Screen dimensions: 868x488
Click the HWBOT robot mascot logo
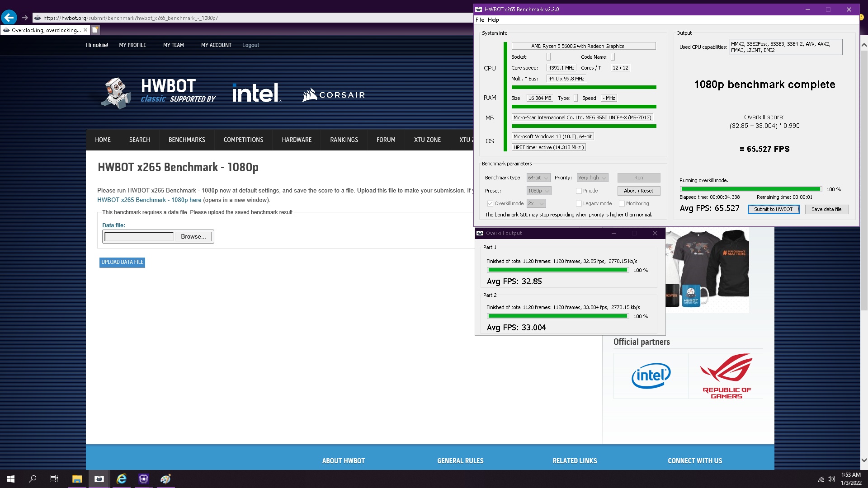(x=116, y=93)
